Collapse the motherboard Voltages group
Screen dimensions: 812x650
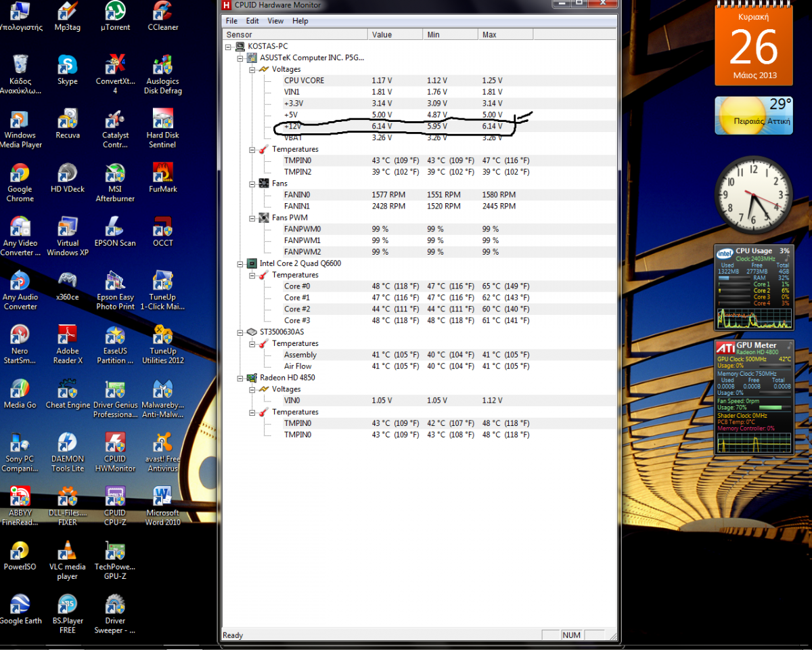pyautogui.click(x=252, y=69)
